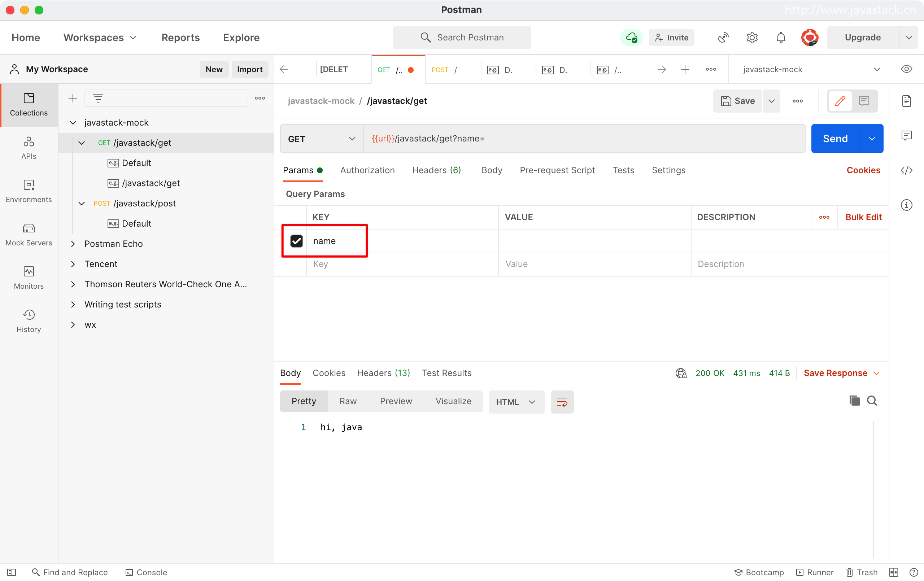Click the Send button
Screen dimensions: 924x581
(x=835, y=139)
